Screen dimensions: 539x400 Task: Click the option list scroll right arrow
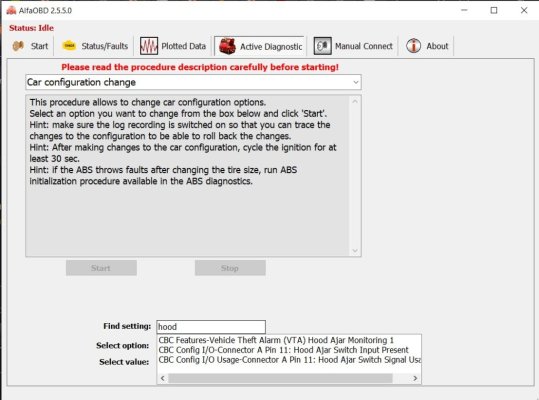[x=415, y=378]
